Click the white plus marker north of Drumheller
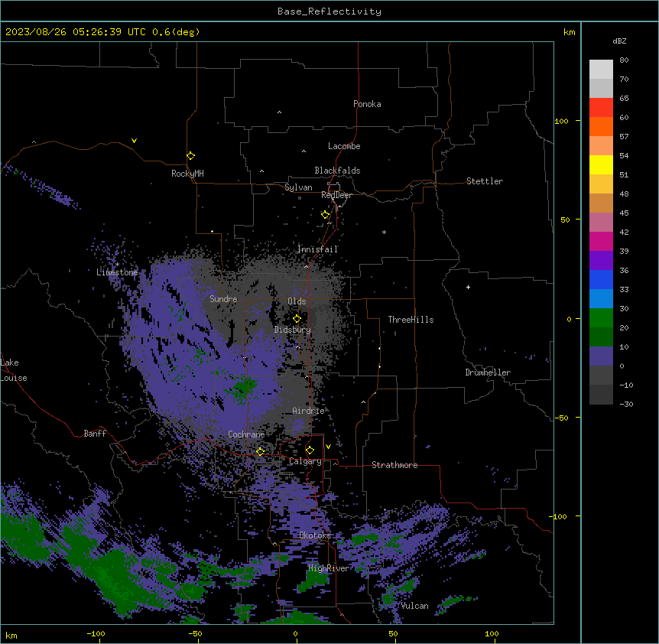The width and height of the screenshot is (659, 644). [x=468, y=287]
